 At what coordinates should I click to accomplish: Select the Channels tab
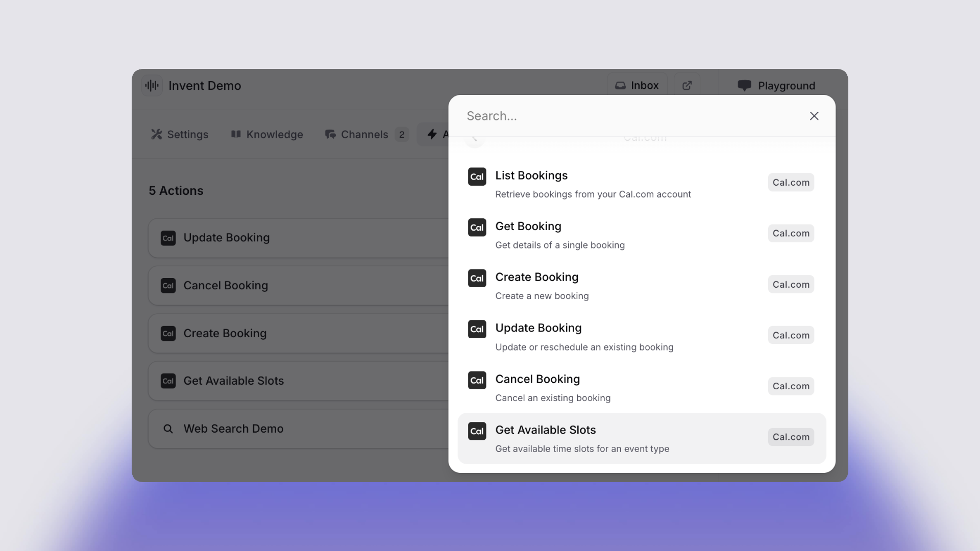pos(364,135)
